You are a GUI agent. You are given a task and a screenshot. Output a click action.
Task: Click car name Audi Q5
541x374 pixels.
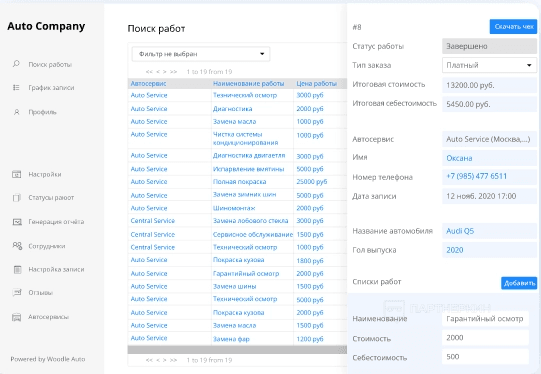(x=460, y=231)
